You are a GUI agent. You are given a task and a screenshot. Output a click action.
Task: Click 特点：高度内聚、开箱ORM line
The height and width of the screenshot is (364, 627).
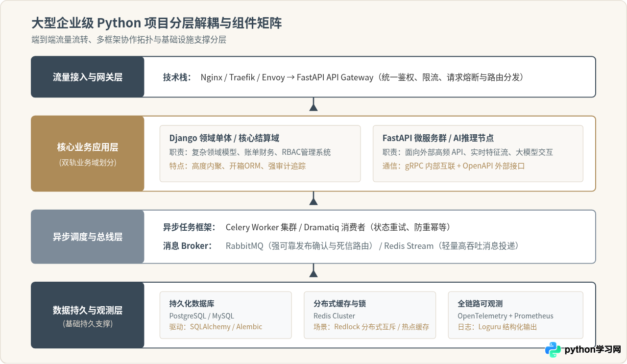pyautogui.click(x=237, y=166)
